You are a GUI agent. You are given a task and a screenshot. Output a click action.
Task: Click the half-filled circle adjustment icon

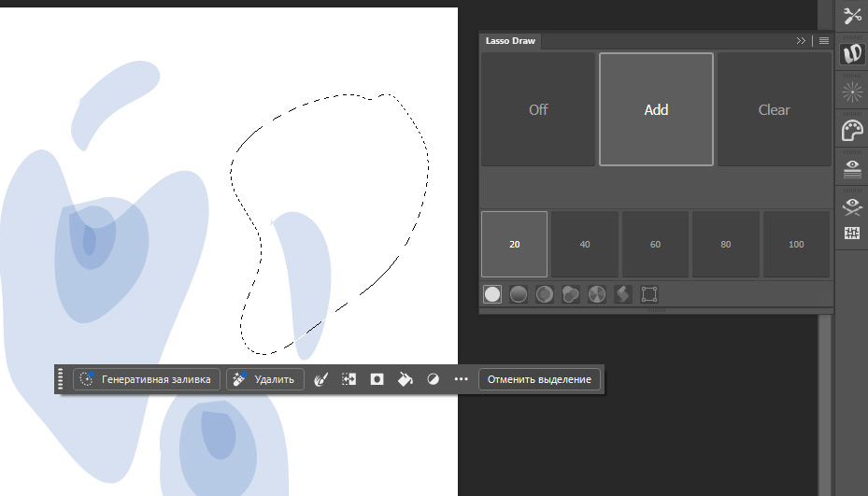tap(433, 379)
